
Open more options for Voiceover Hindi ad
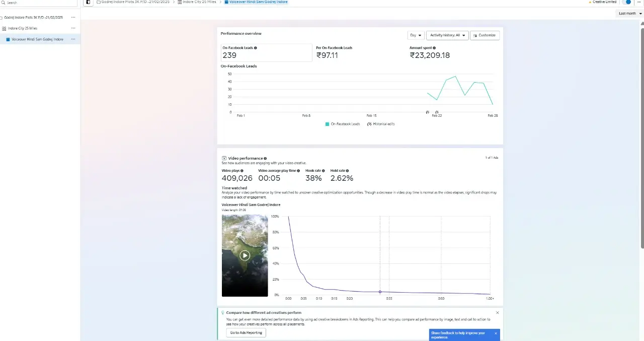click(x=73, y=39)
